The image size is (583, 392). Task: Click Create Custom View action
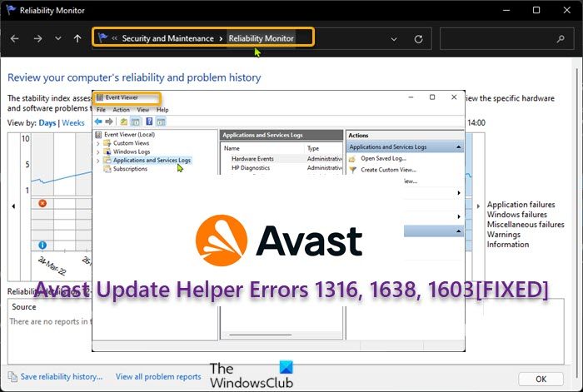point(388,170)
